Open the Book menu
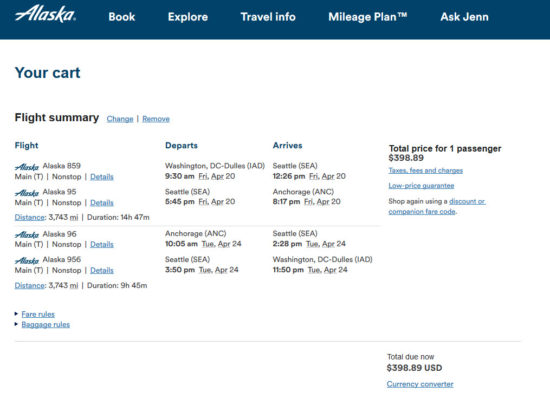The width and height of the screenshot is (550, 393). [121, 17]
